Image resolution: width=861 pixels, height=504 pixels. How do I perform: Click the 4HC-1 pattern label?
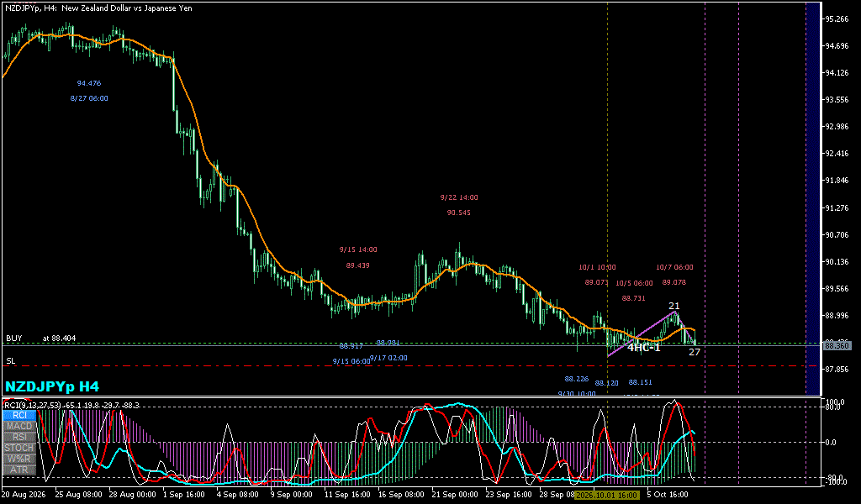[643, 348]
